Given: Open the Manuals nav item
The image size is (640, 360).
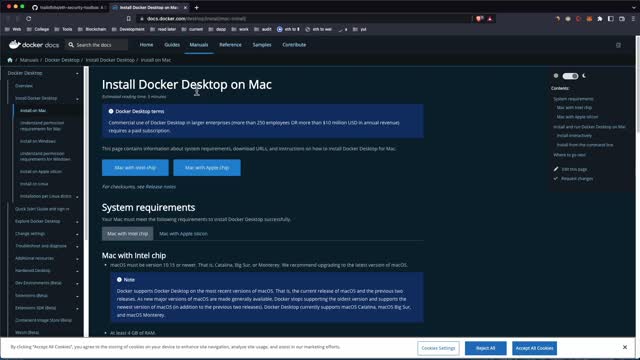Looking at the screenshot, I should pos(199,45).
